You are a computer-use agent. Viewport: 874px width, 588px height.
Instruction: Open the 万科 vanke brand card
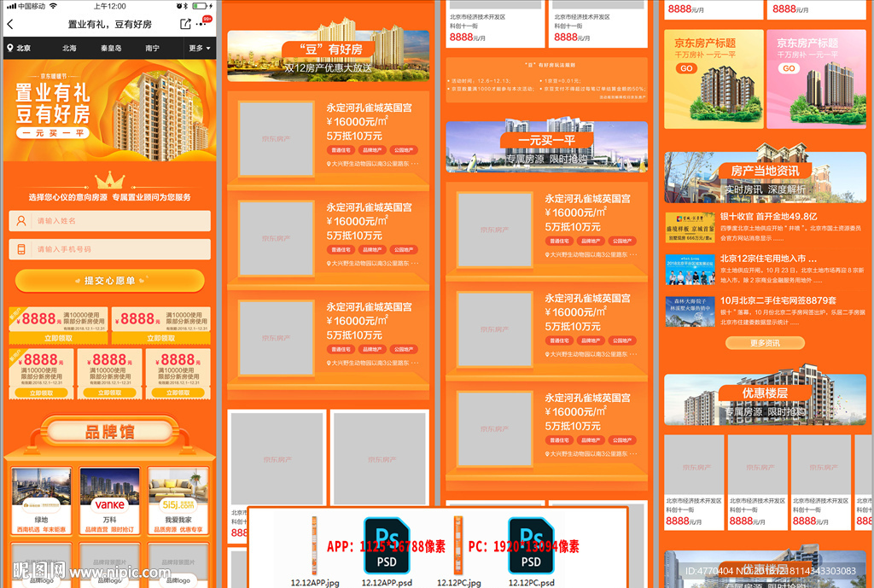pyautogui.click(x=110, y=500)
